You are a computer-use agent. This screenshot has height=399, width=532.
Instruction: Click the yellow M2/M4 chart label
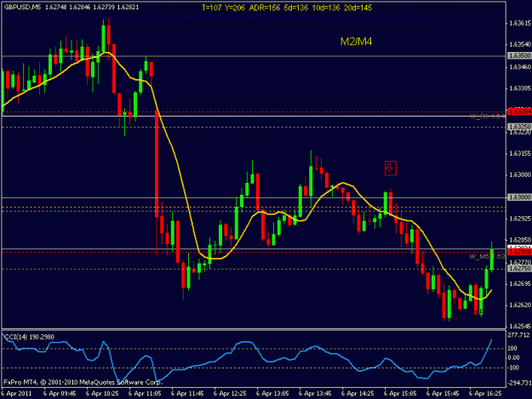coord(356,42)
